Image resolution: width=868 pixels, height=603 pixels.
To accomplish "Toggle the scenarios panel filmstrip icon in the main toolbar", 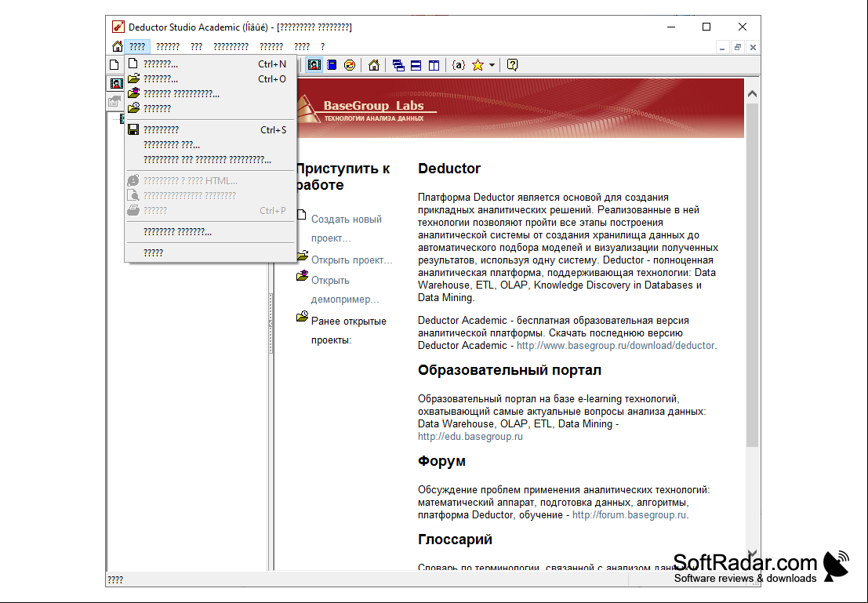I will (314, 65).
